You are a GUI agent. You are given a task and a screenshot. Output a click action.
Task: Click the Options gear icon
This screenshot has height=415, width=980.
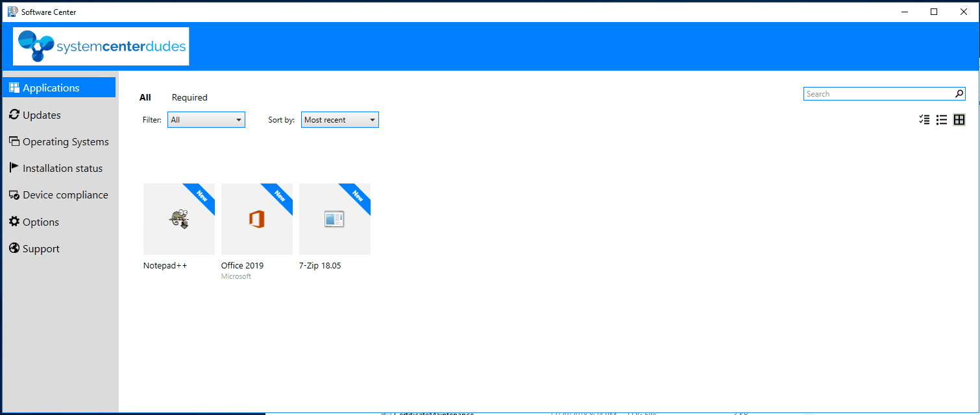(14, 221)
